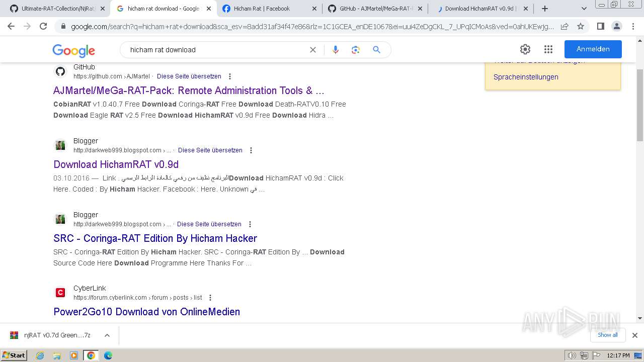
Task: Click the browser address bar URL
Action: click(312, 26)
